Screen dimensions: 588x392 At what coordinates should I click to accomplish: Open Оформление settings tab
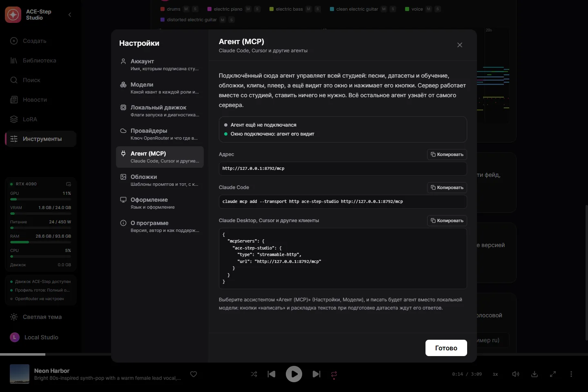click(x=160, y=203)
